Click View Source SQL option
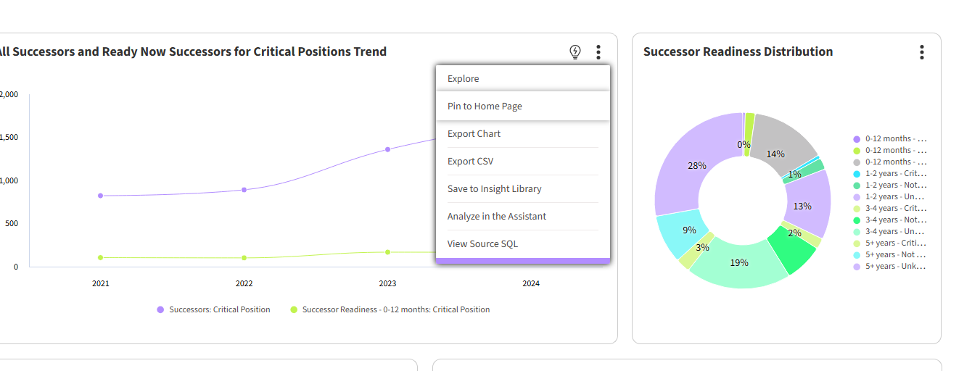The image size is (980, 371). pyautogui.click(x=482, y=243)
